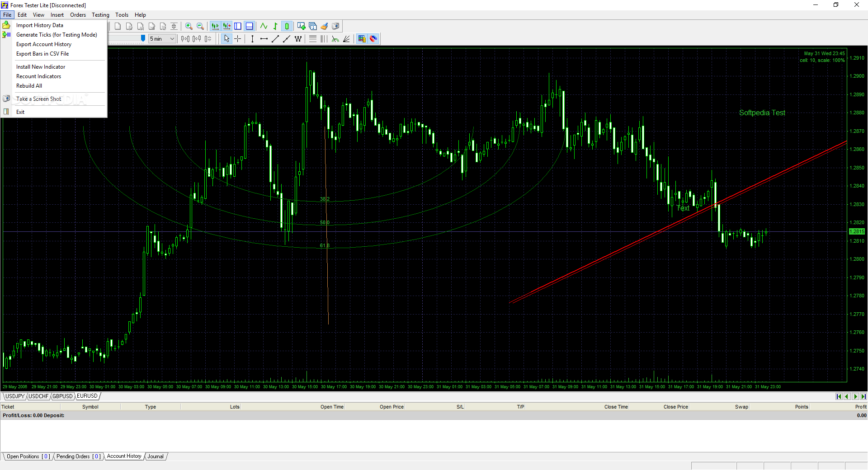This screenshot has height=470, width=868.
Task: Click the new blank chart icon
Action: [x=118, y=26]
